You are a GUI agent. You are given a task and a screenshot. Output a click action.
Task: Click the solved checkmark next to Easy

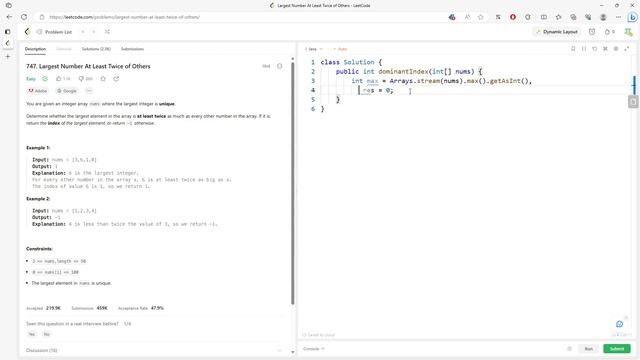[45, 79]
